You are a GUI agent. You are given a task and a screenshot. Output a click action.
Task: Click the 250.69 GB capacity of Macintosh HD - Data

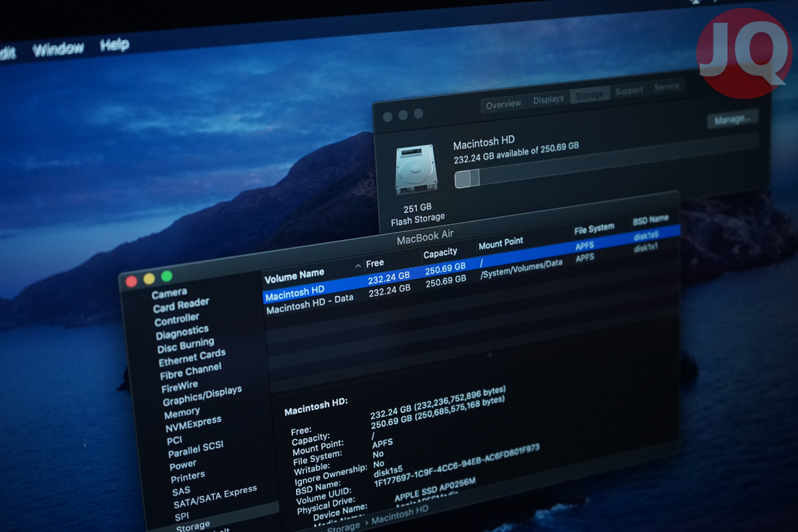coord(446,281)
